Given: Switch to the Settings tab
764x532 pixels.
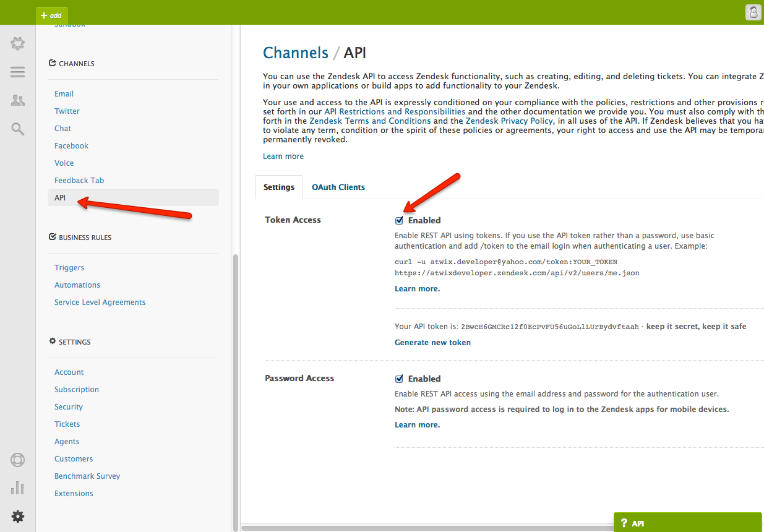Looking at the screenshot, I should (279, 187).
